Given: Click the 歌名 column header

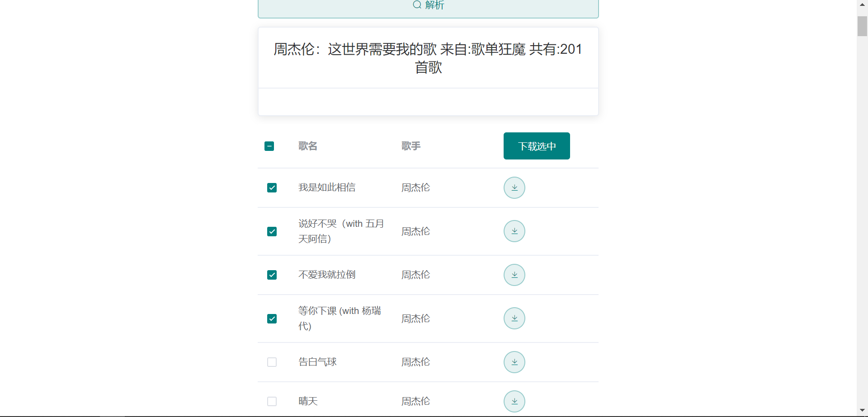Looking at the screenshot, I should [x=307, y=146].
